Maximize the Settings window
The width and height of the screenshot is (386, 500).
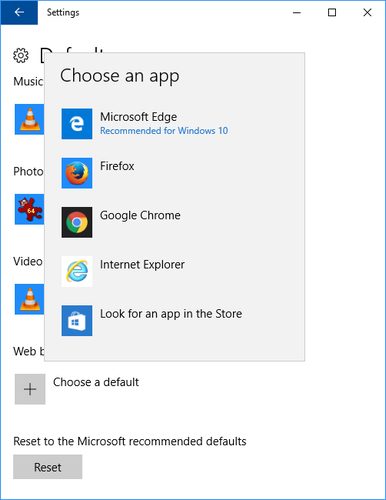tap(332, 13)
